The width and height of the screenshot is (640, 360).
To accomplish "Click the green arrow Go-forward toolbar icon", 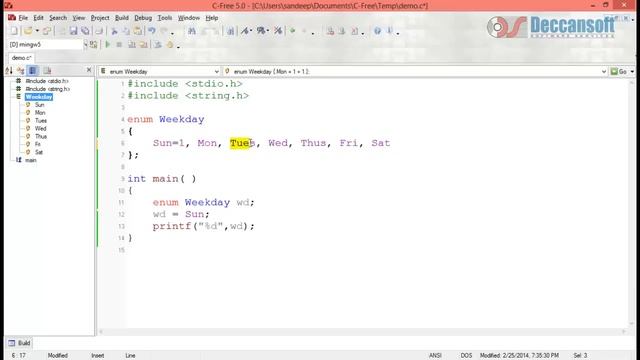I will tap(292, 31).
